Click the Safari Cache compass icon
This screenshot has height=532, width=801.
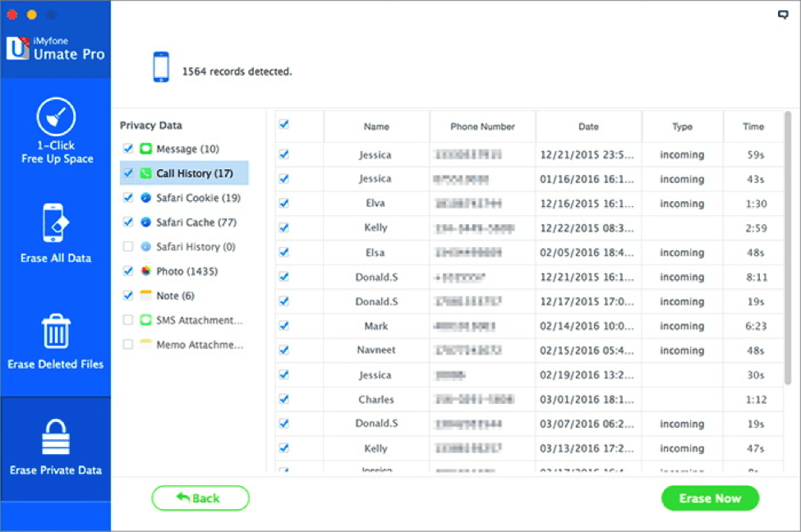tap(145, 222)
